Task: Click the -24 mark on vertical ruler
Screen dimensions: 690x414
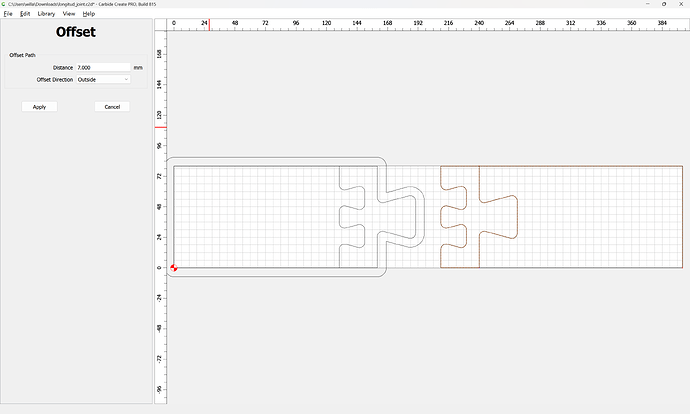Action: click(x=159, y=298)
